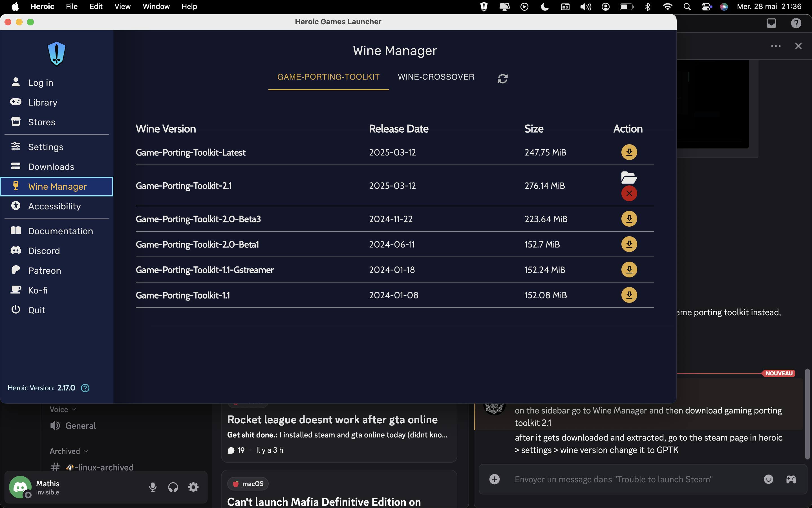Open Spotlight search in menu bar
This screenshot has width=812, height=508.
687,7
